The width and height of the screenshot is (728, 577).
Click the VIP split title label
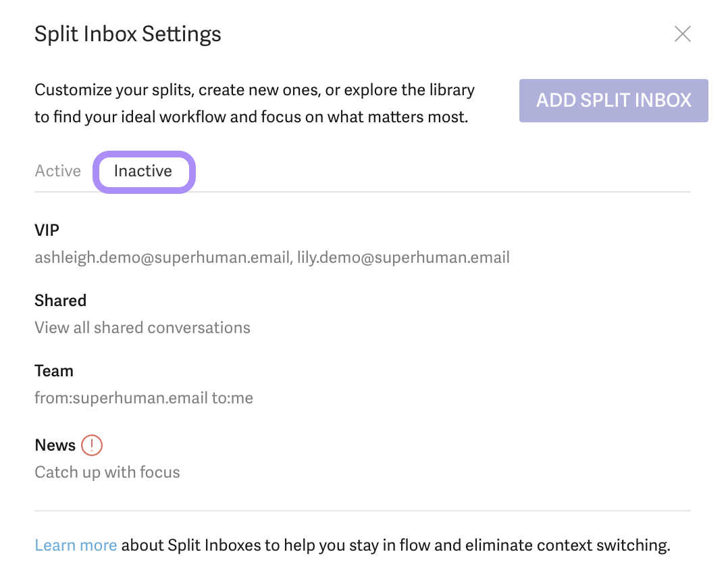click(47, 230)
